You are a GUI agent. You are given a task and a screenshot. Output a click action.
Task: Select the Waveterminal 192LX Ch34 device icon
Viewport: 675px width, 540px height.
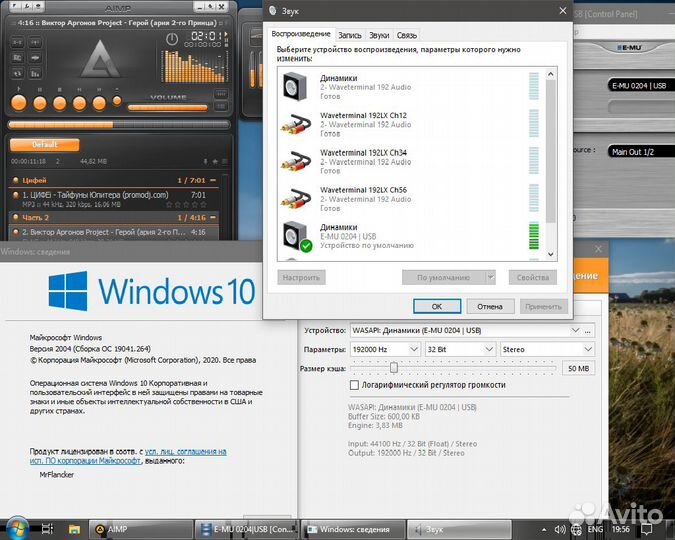coord(295,161)
